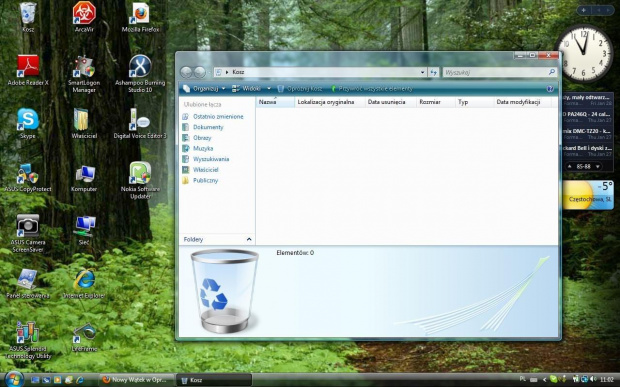Select the Adobe Reader X desktop icon
Viewport: 620px width, 387px height.
(28, 70)
